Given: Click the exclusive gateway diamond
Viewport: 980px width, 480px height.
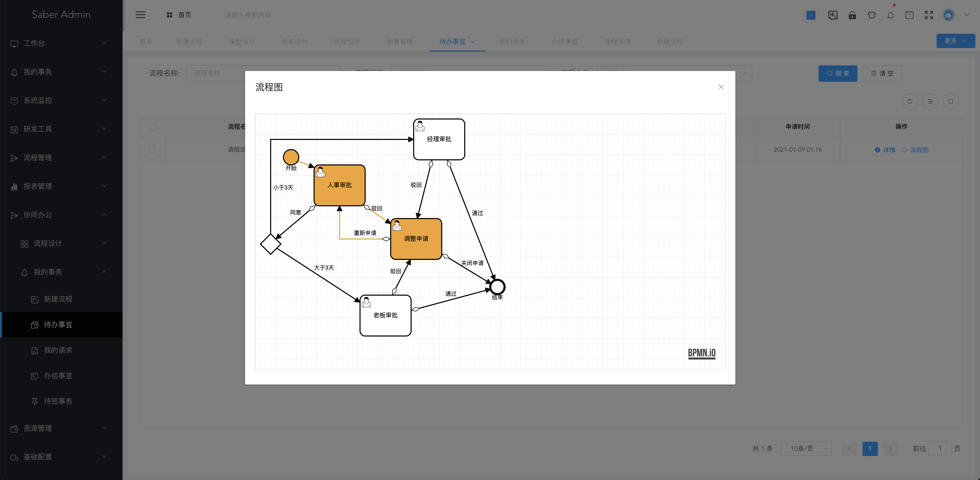Looking at the screenshot, I should pyautogui.click(x=270, y=244).
